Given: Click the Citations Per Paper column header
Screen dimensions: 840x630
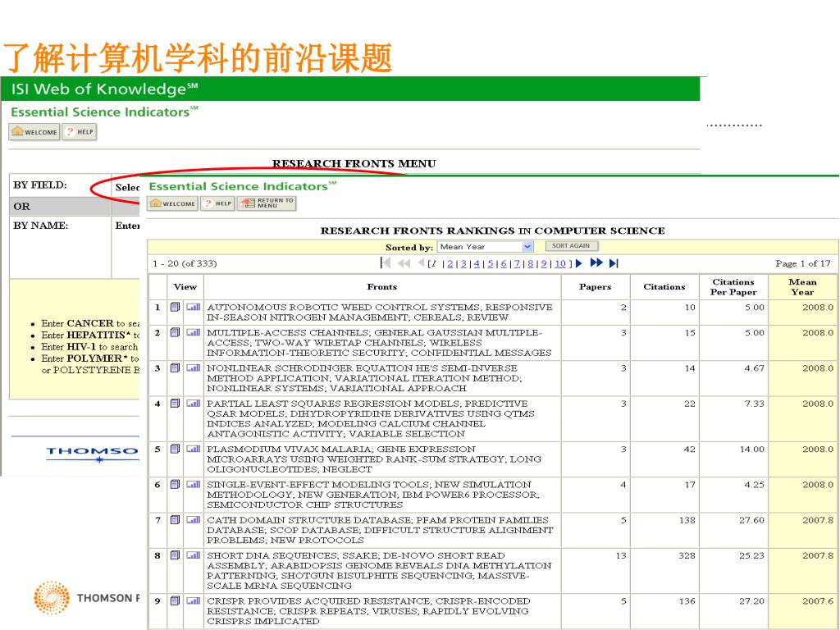Looking at the screenshot, I should click(733, 286).
